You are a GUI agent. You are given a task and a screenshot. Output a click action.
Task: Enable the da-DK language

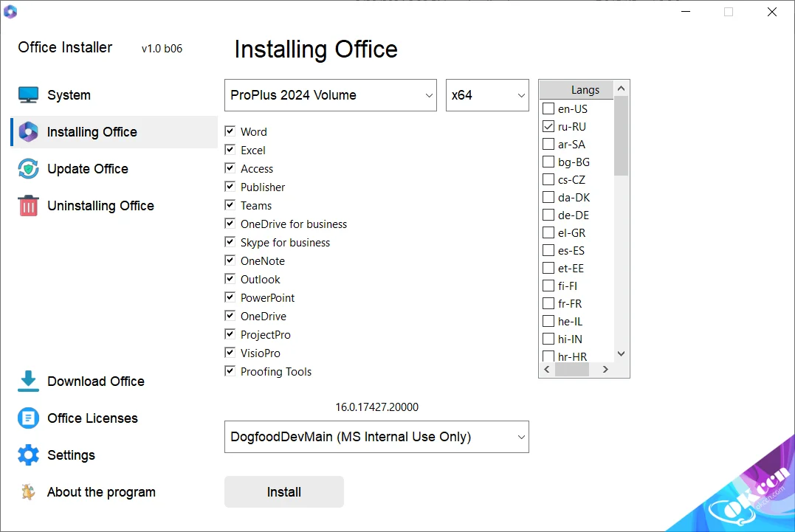tap(548, 197)
